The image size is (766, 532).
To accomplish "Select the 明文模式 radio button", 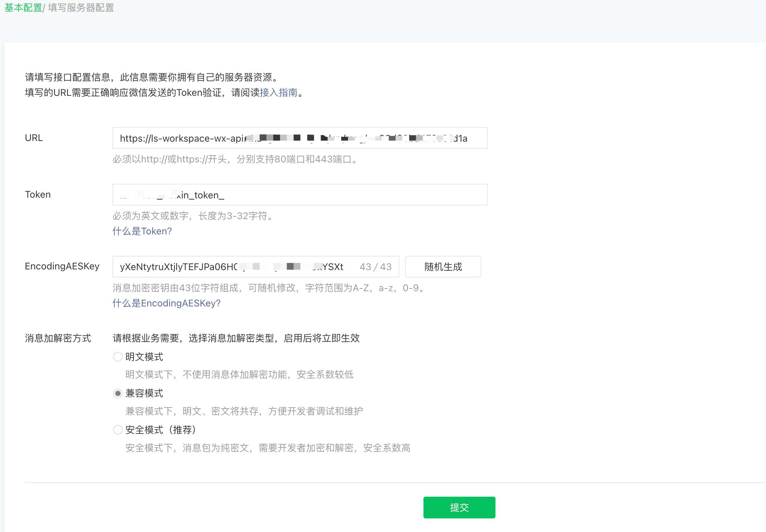I will coord(118,357).
